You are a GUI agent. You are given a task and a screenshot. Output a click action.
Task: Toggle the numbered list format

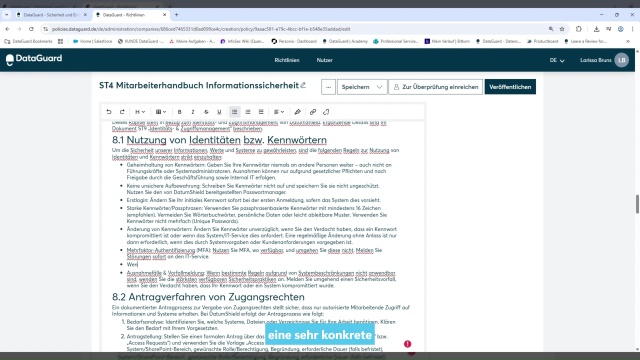pos(248,112)
